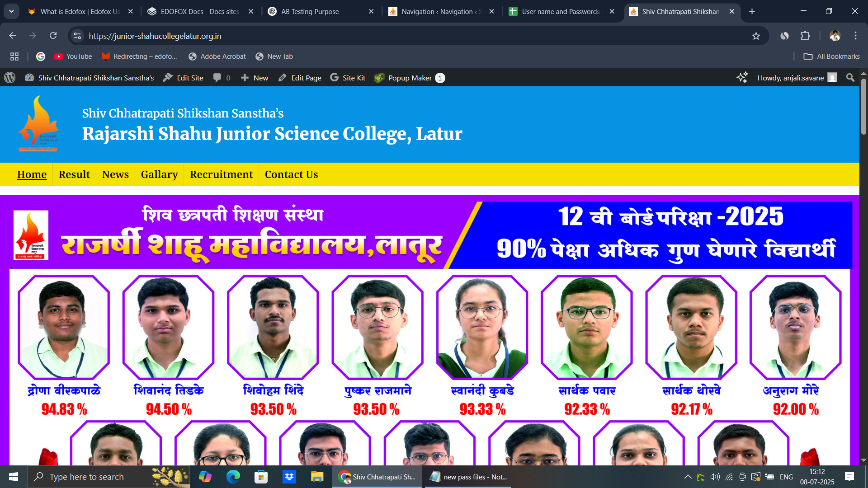Open the browser extensions puzzle icon
The height and width of the screenshot is (488, 868).
805,36
